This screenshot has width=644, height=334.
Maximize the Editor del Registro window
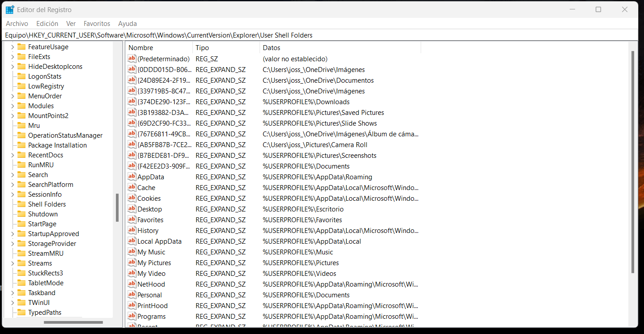pyautogui.click(x=598, y=9)
